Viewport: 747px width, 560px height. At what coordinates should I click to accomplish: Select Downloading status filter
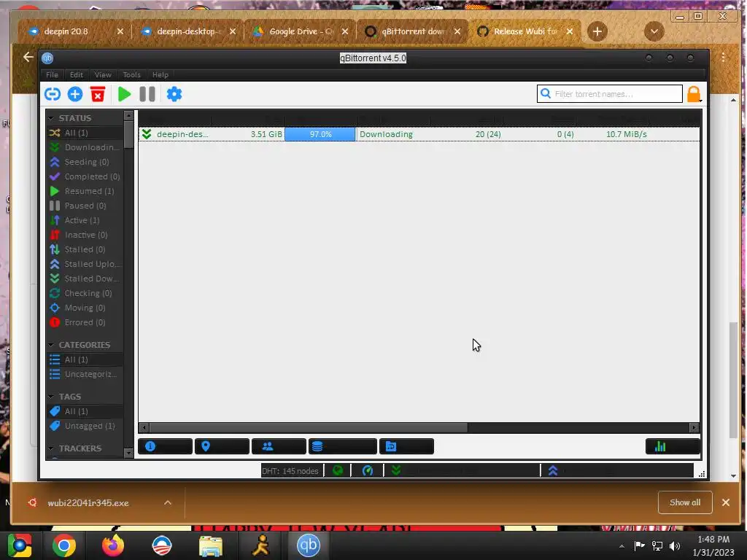pos(85,147)
